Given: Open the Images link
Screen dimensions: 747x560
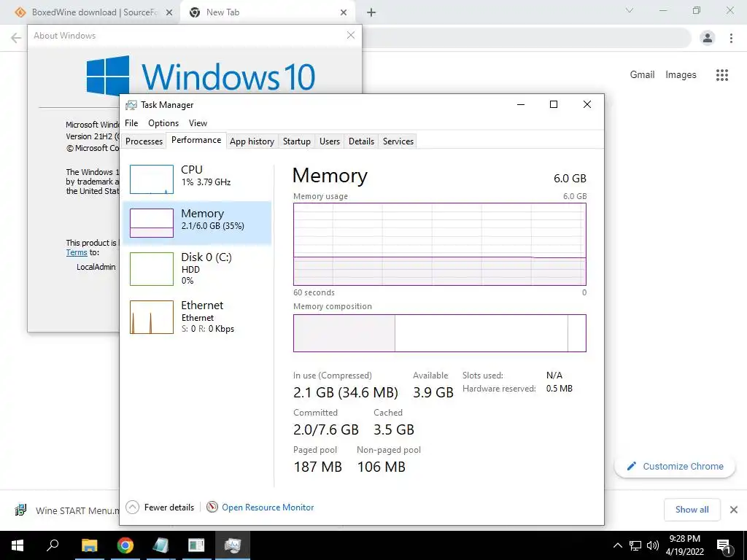Looking at the screenshot, I should coord(681,74).
